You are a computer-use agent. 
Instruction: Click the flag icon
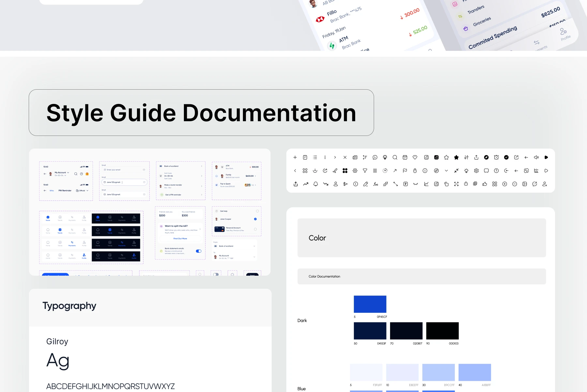tap(405, 171)
